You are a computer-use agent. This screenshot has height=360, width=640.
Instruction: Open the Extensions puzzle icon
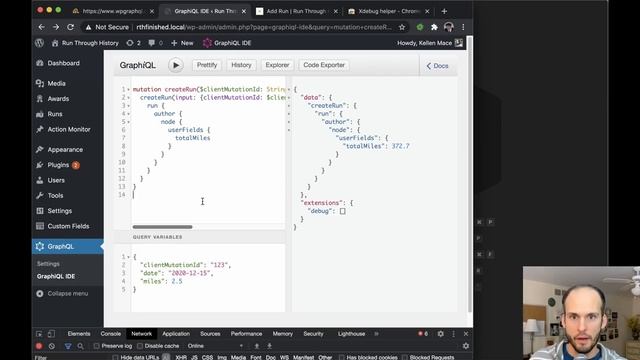pyautogui.click(x=434, y=27)
